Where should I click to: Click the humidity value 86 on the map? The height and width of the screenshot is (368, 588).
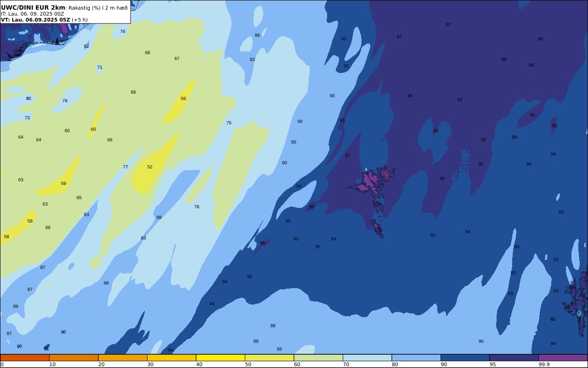point(257,35)
